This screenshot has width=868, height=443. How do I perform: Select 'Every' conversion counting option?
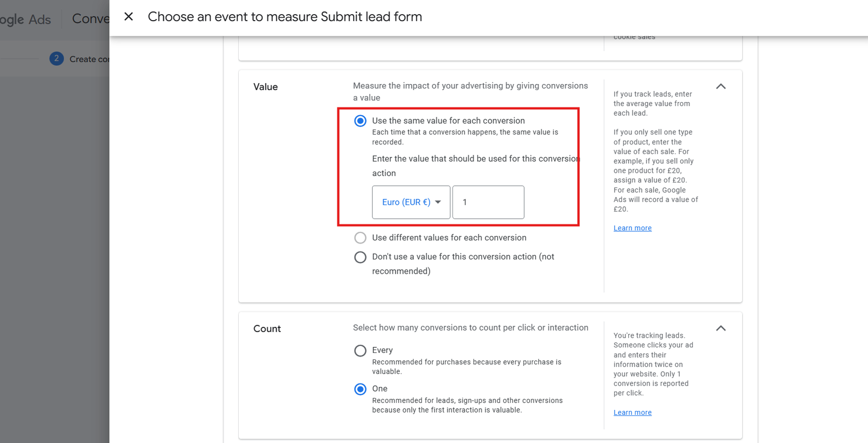pos(360,351)
